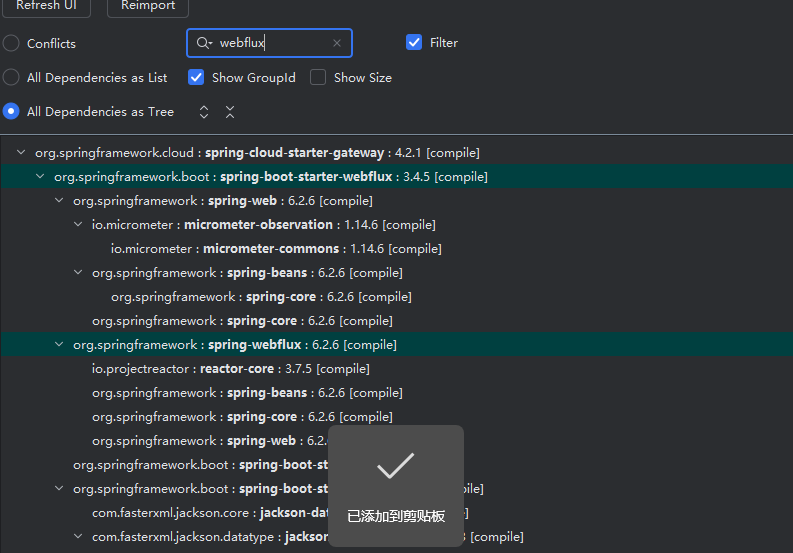Click the search magnifier icon in filter box
The height and width of the screenshot is (553, 793).
pos(204,43)
